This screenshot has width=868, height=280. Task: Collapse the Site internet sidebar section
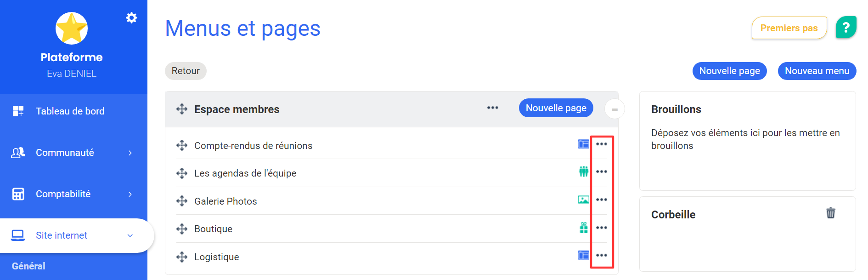click(130, 235)
